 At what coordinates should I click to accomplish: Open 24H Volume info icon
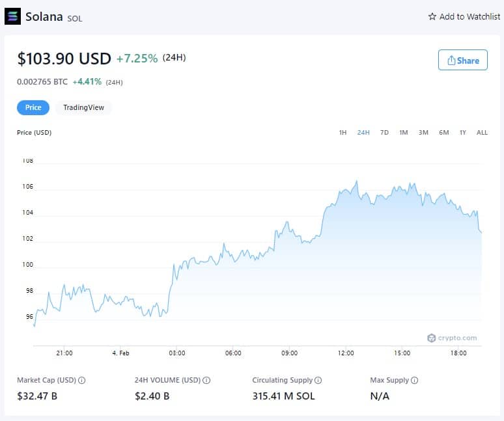[206, 381]
